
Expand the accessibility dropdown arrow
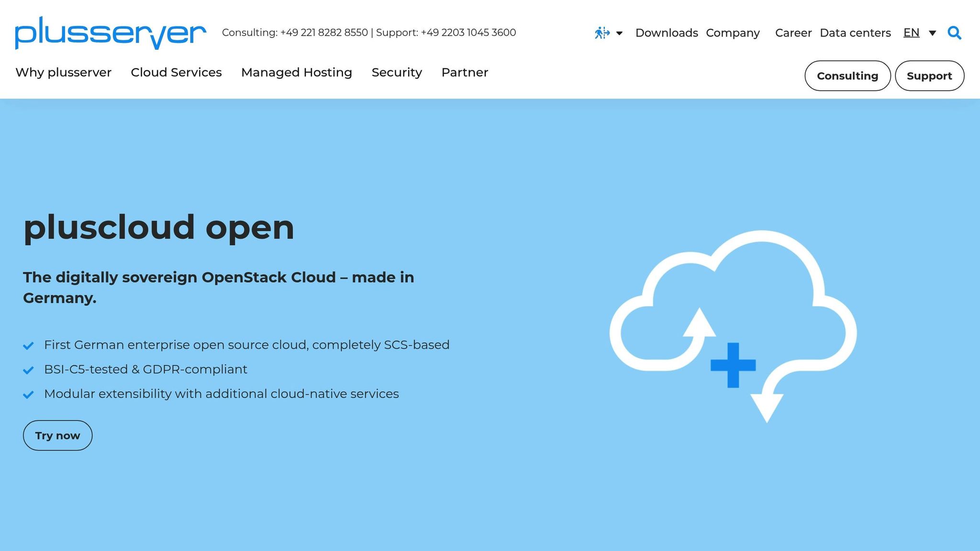619,33
